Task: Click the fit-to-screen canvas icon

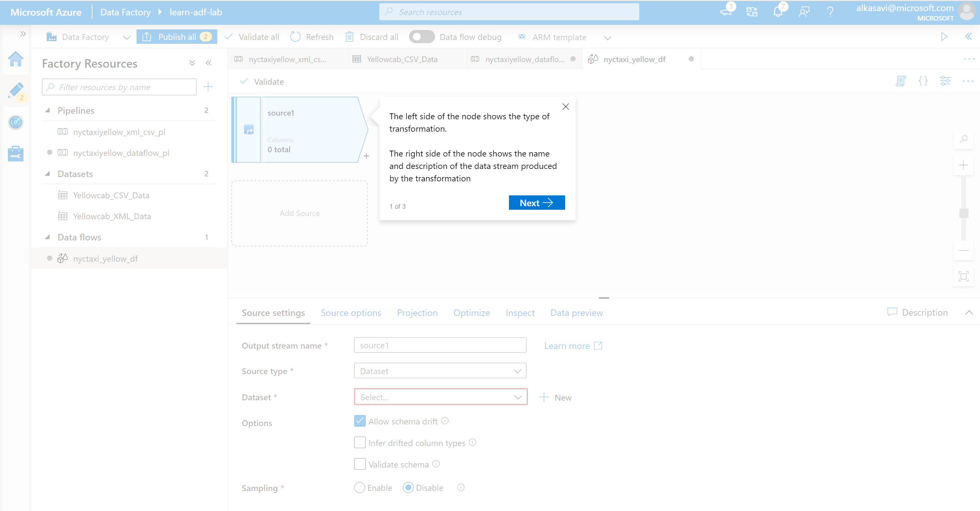Action: coord(963,276)
